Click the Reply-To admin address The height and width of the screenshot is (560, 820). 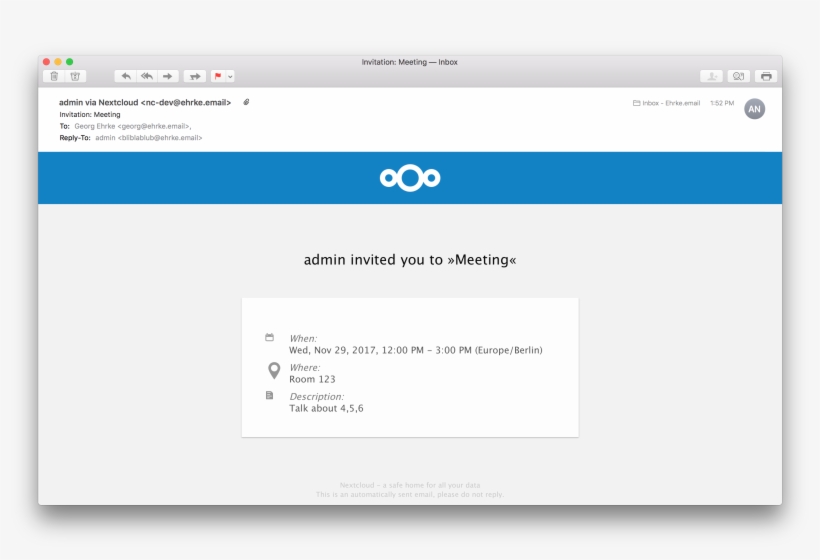148,138
